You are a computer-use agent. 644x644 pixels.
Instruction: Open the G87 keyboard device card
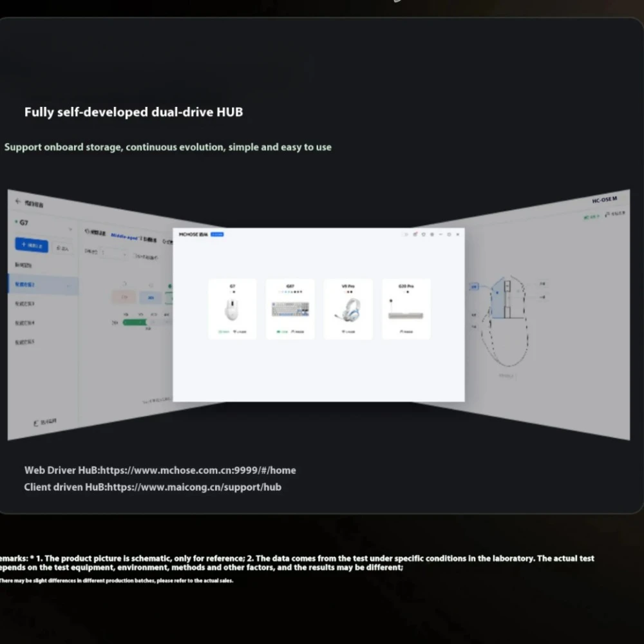[x=290, y=309]
